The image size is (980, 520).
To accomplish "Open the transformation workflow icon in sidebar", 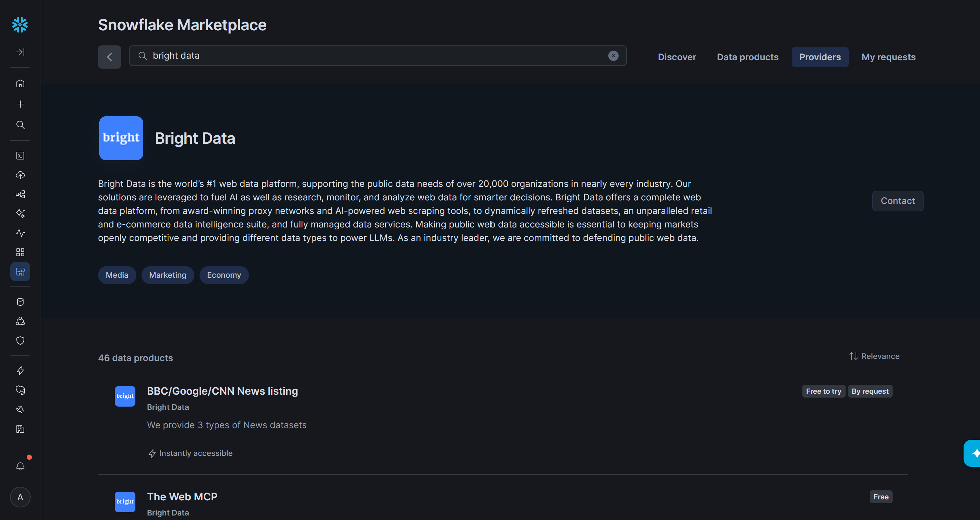I will 20,194.
